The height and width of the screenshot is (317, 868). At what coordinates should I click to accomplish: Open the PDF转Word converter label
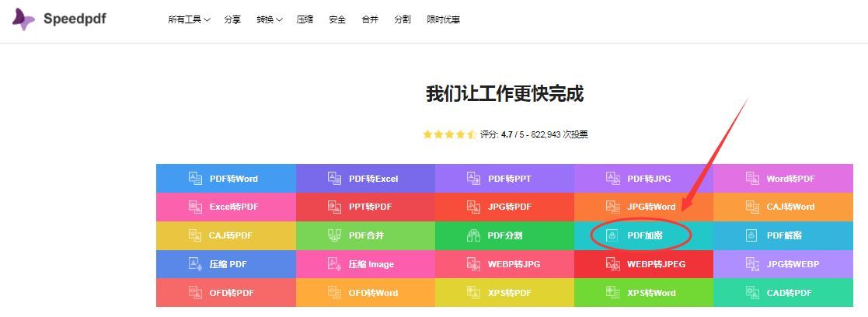point(234,179)
